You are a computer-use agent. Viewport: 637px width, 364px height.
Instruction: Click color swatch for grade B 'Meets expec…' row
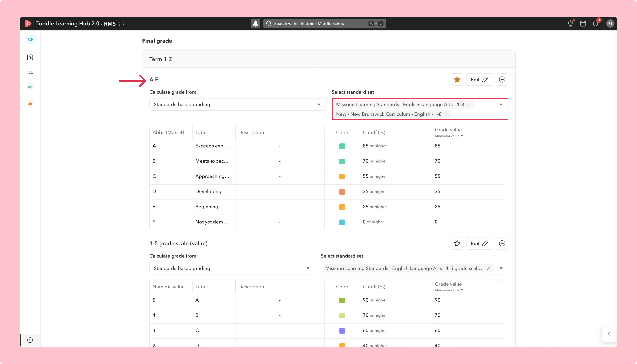pos(342,161)
